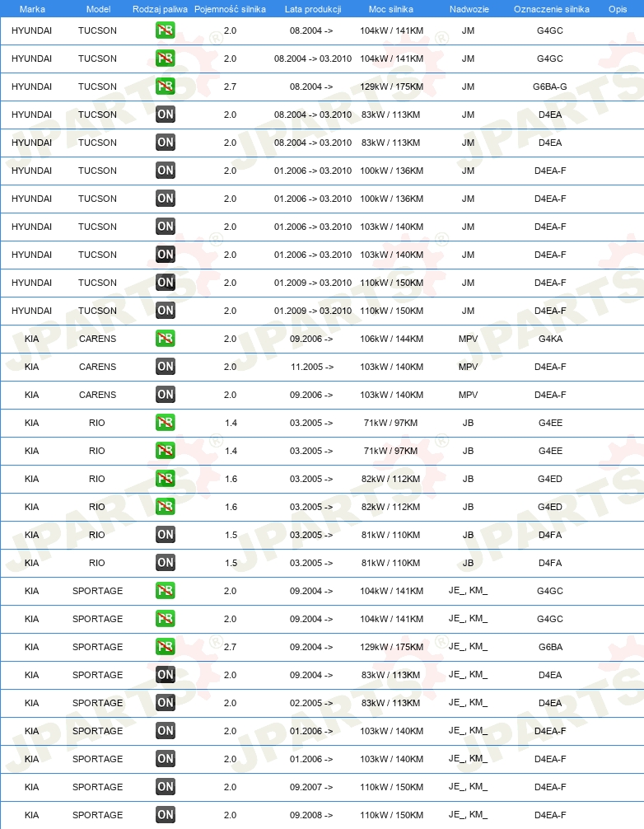Click the Nadwozie column header
The width and height of the screenshot is (644, 829).
pyautogui.click(x=469, y=9)
